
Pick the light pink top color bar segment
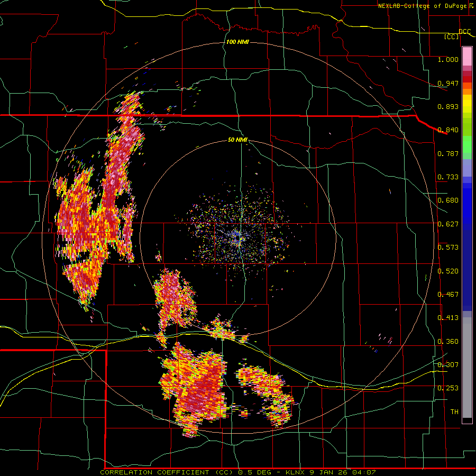467,57
